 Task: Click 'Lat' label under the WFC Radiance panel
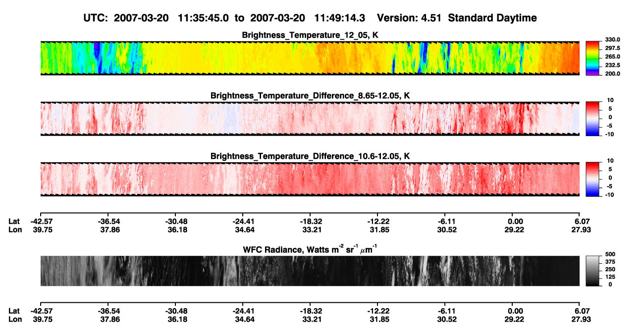pos(14,311)
